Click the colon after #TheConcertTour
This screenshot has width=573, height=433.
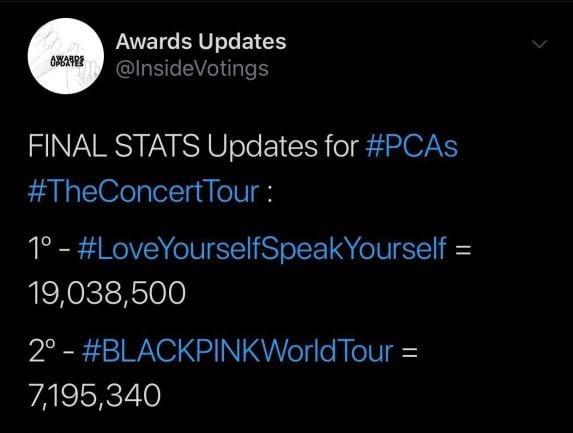[x=269, y=194]
